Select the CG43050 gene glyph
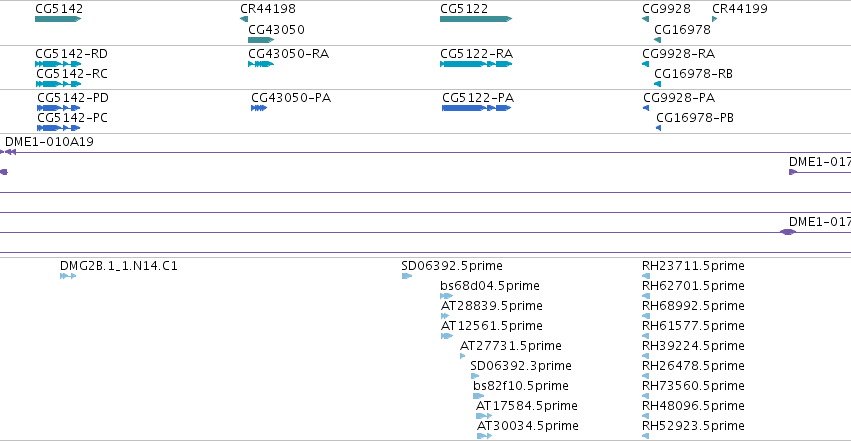 [261, 40]
